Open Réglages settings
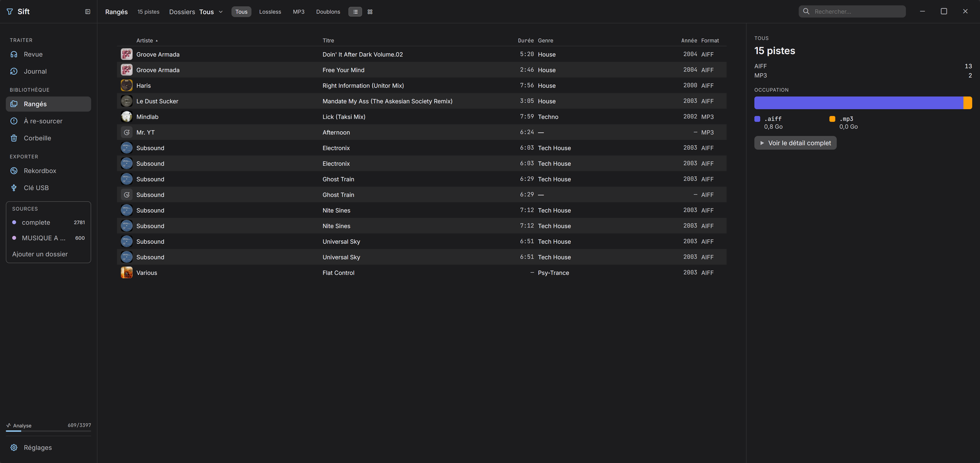 (x=48, y=447)
